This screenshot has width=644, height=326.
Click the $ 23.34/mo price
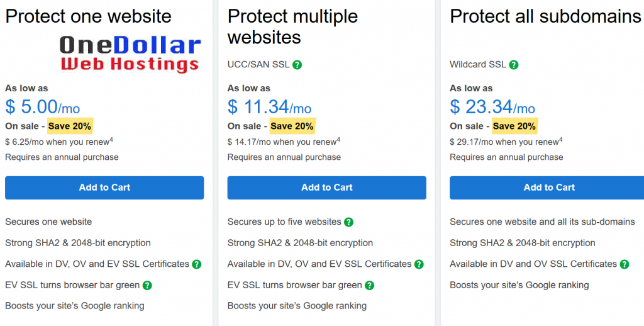492,107
